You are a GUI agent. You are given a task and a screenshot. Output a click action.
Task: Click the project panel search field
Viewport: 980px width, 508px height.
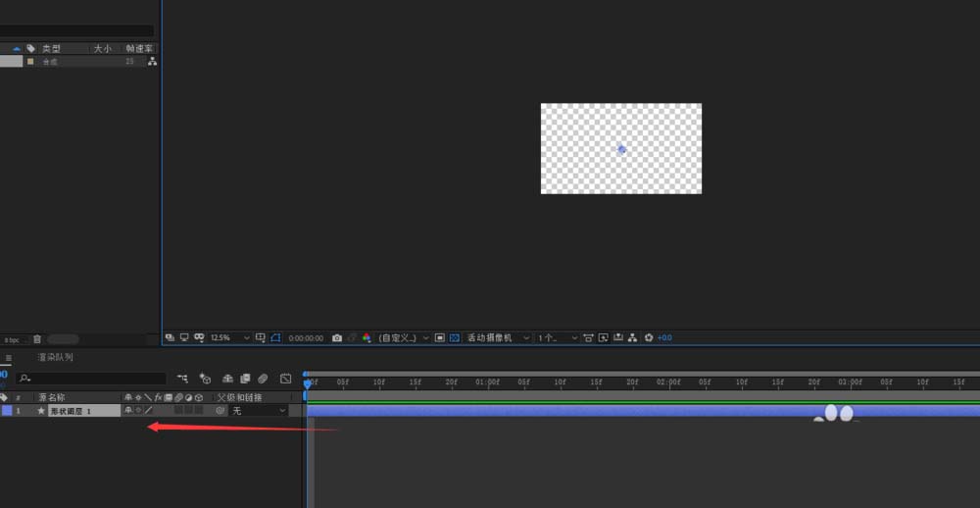pyautogui.click(x=76, y=30)
